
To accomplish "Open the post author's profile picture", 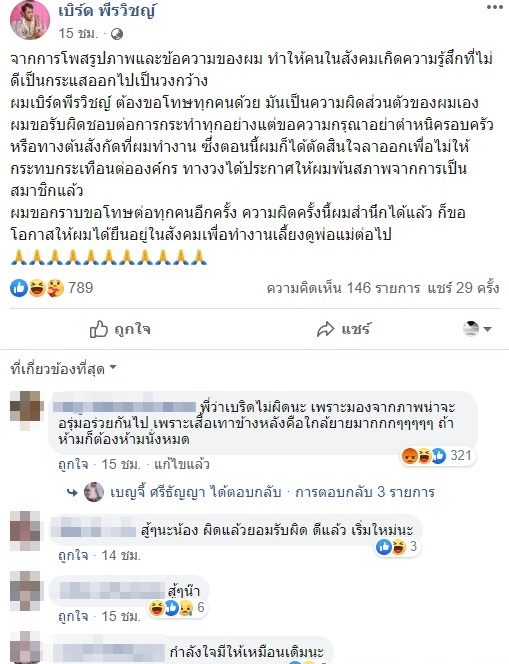I will pos(30,20).
